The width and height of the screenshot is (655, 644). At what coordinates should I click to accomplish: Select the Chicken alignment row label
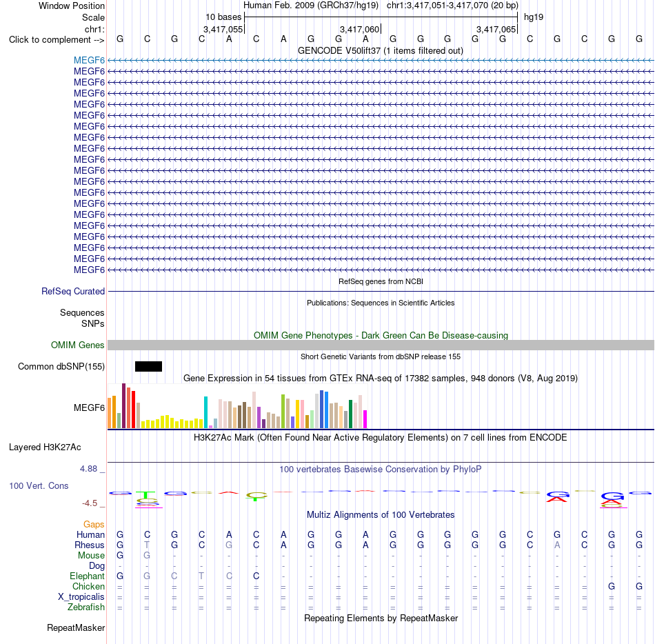click(88, 586)
